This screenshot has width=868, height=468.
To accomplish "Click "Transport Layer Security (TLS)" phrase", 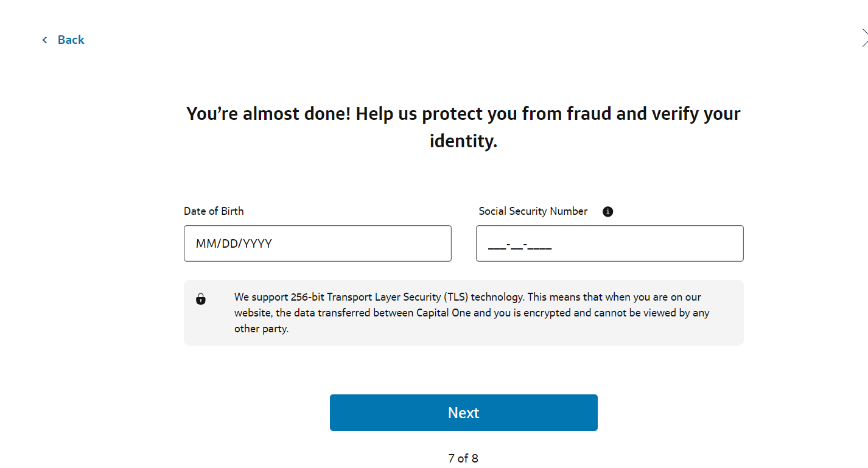I will pyautogui.click(x=398, y=297).
